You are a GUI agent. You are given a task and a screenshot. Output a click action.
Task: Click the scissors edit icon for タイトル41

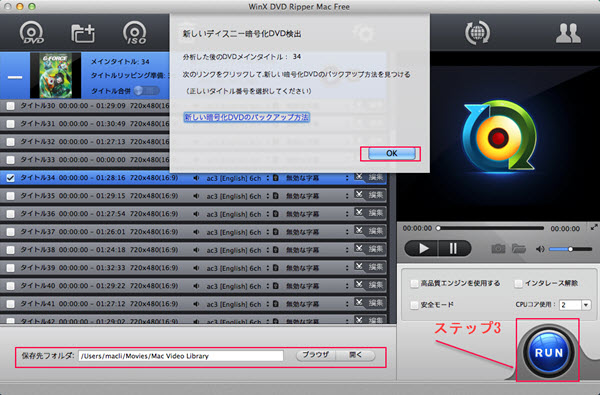tap(359, 302)
